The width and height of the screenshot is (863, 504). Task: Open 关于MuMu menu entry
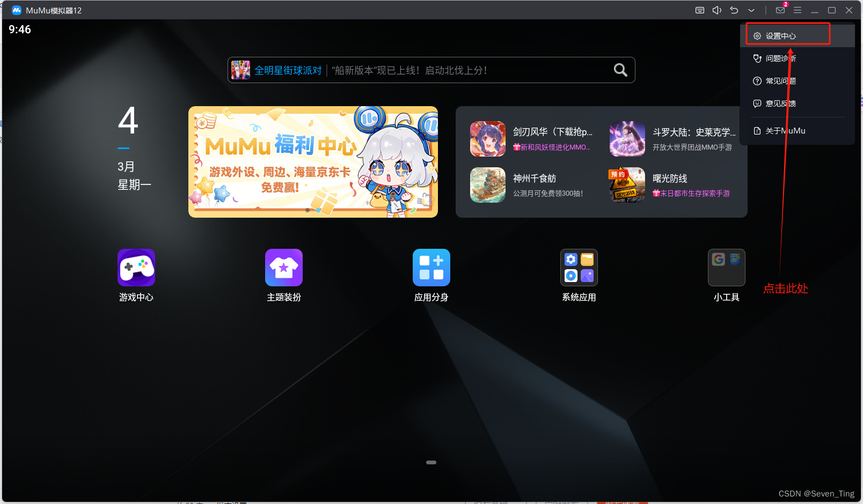(782, 130)
